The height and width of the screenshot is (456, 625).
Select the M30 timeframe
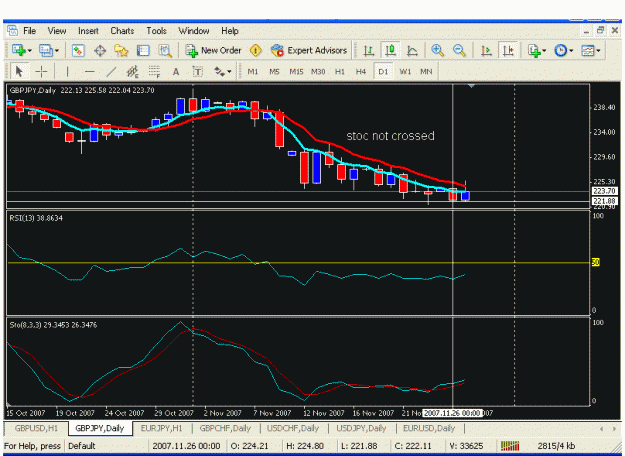coord(318,72)
